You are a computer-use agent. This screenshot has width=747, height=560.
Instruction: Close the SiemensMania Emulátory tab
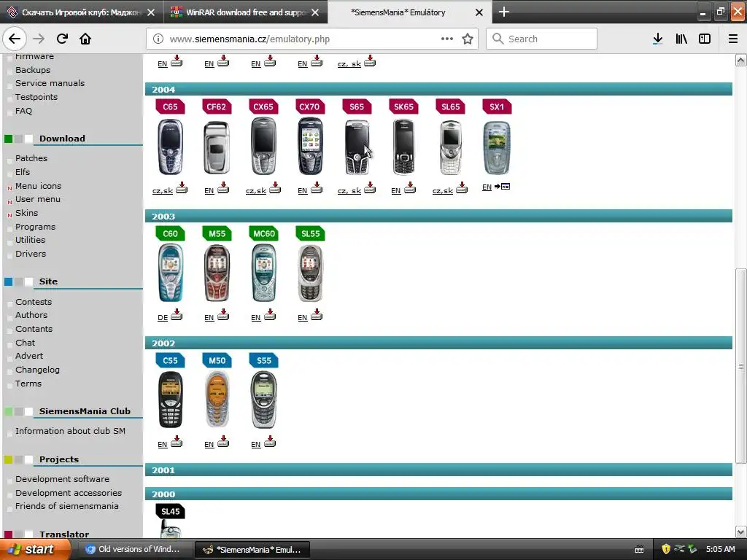point(479,12)
